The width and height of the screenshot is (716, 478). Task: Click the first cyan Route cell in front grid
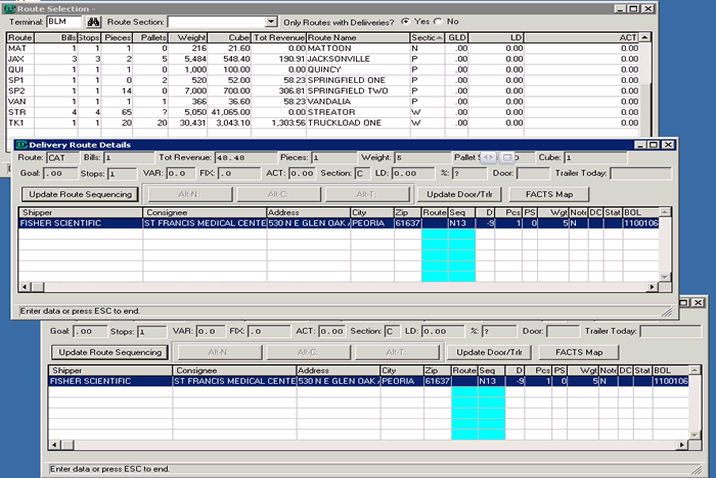click(435, 234)
